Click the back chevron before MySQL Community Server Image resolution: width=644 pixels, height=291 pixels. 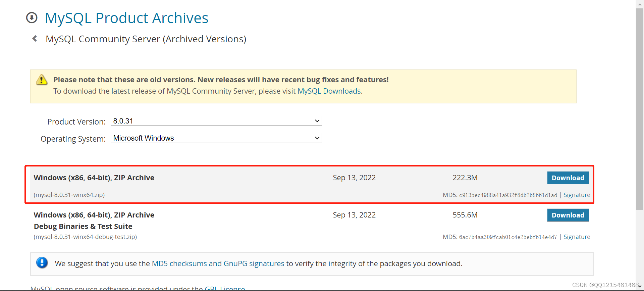pos(35,39)
